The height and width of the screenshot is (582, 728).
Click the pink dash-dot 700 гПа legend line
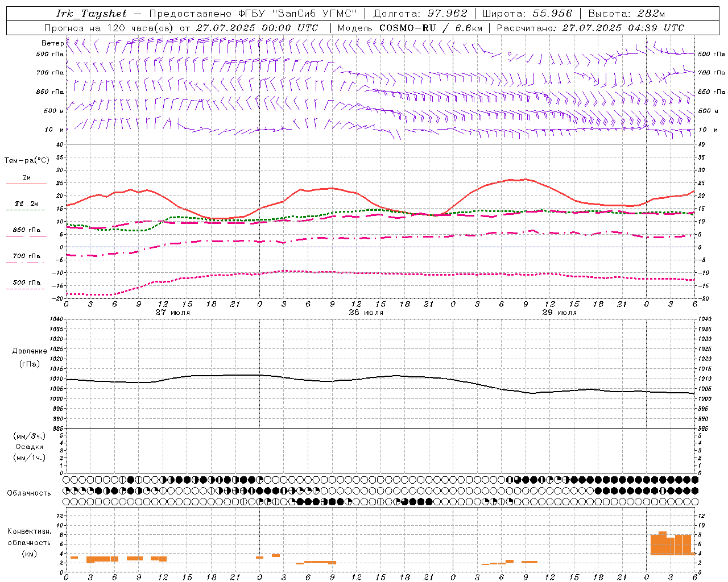click(x=26, y=263)
